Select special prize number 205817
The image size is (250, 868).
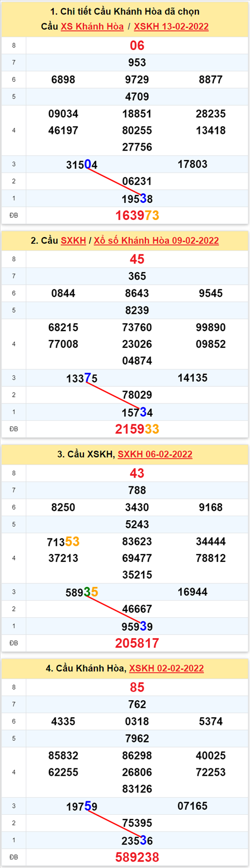[x=137, y=643]
